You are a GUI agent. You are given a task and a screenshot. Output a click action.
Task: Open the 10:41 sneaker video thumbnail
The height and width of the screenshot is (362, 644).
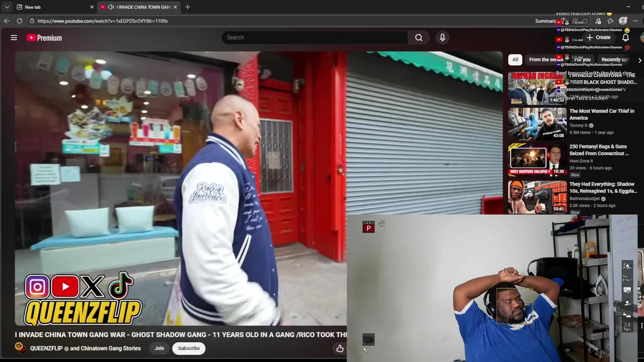pyautogui.click(x=537, y=197)
